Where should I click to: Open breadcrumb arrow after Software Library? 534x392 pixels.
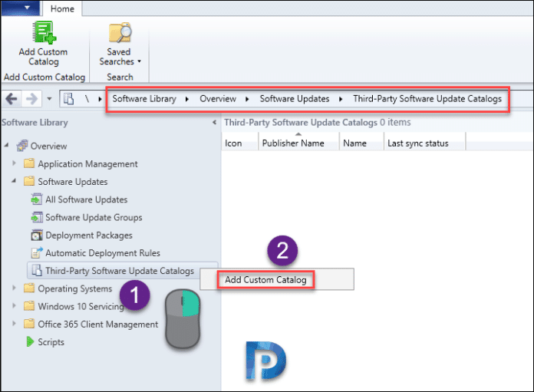click(187, 99)
